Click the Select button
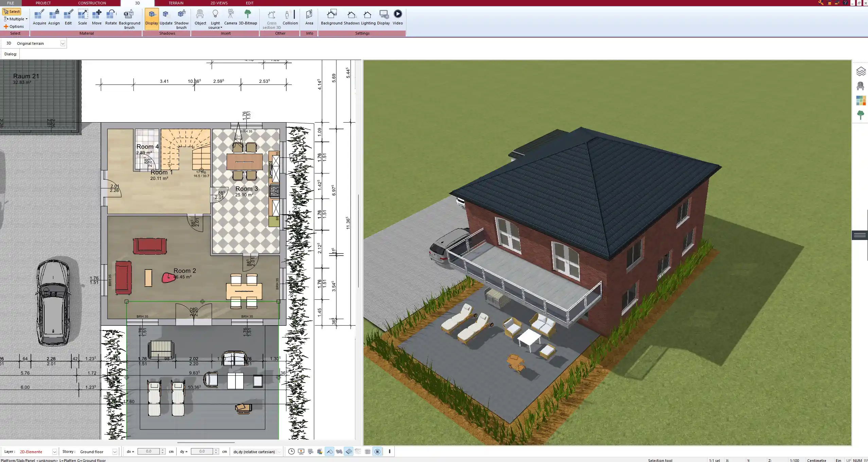This screenshot has height=462, width=868. (x=12, y=12)
